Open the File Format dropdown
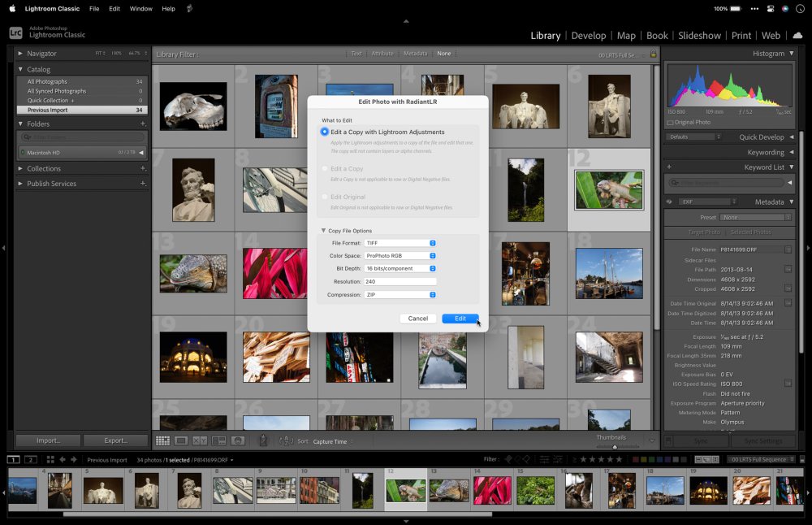This screenshot has width=812, height=525. coord(400,243)
